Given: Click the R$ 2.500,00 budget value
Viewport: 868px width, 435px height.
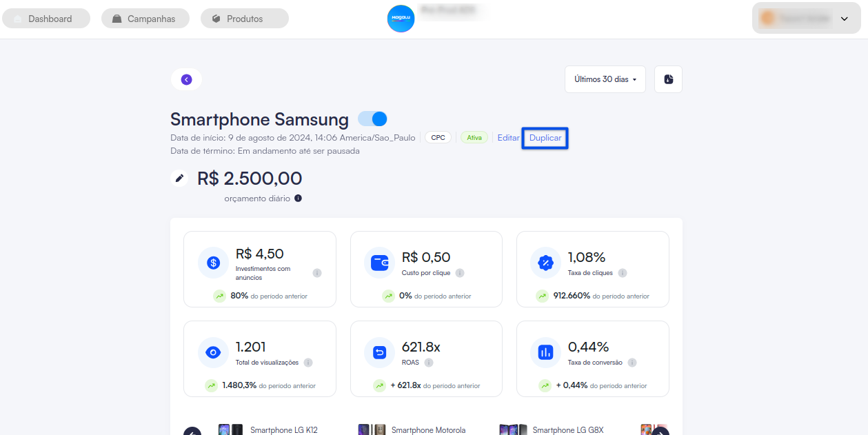Looking at the screenshot, I should click(x=250, y=179).
